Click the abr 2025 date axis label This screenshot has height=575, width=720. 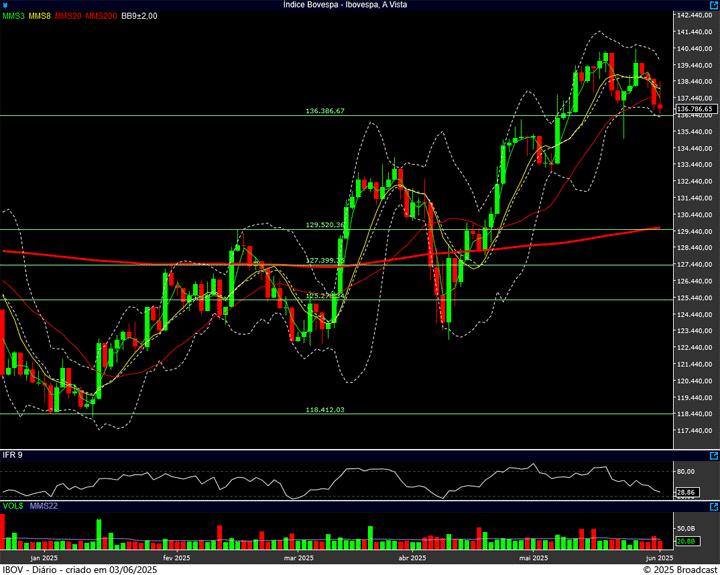pyautogui.click(x=412, y=558)
